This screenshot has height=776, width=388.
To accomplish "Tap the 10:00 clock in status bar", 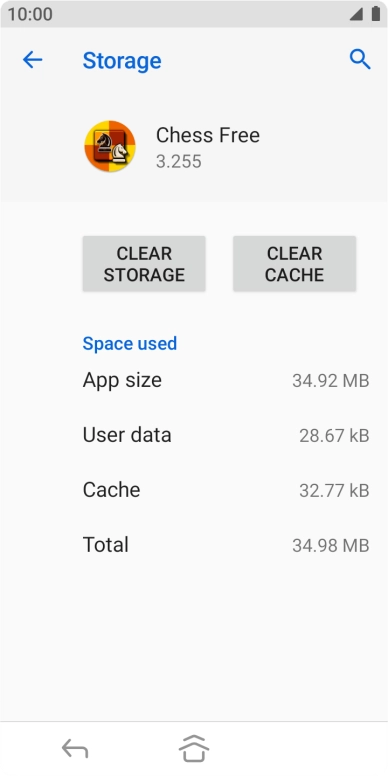I will tap(30, 14).
